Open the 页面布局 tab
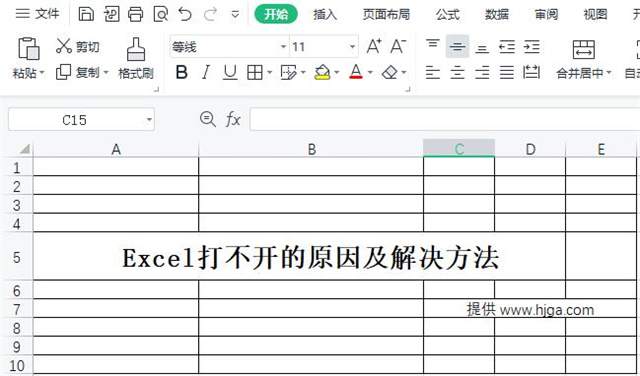 tap(386, 15)
